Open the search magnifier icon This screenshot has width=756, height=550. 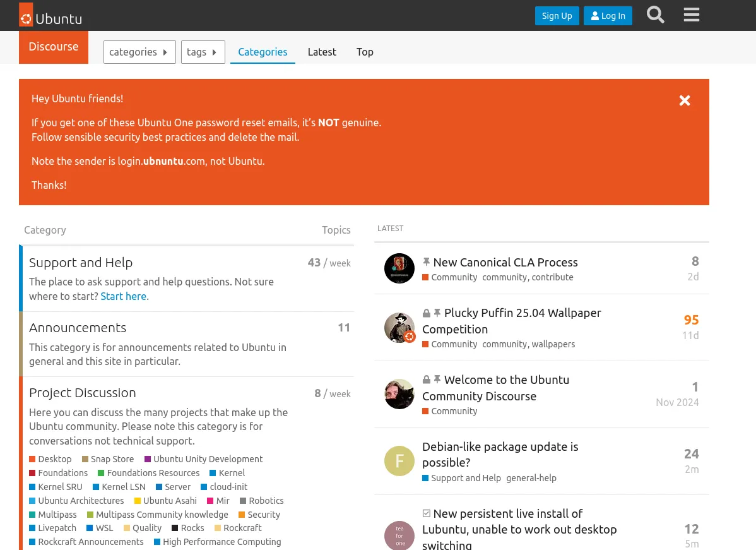pyautogui.click(x=656, y=15)
